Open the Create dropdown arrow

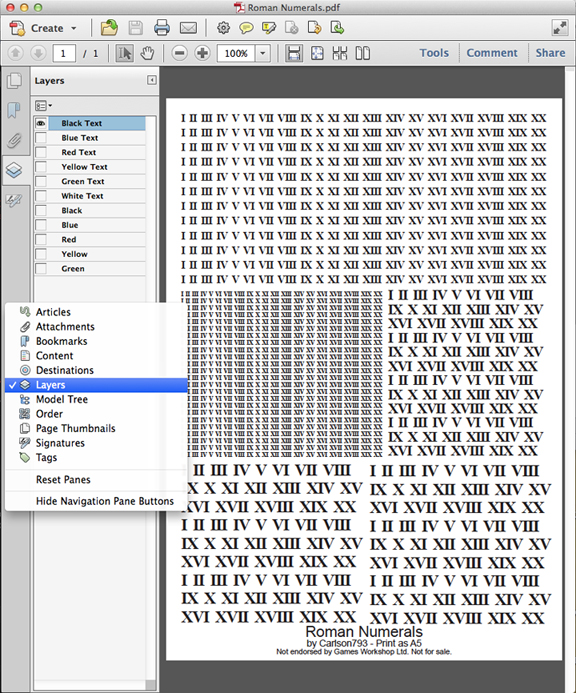[x=73, y=28]
